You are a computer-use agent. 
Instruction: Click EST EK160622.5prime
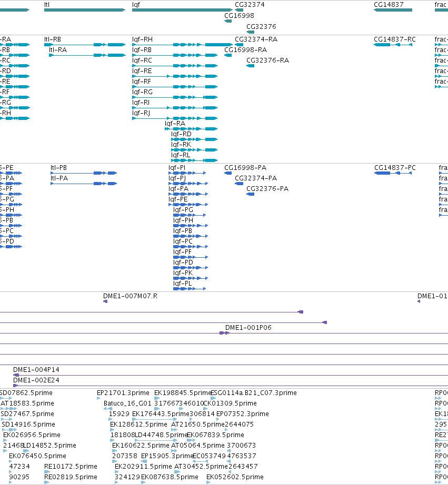pyautogui.click(x=115, y=451)
